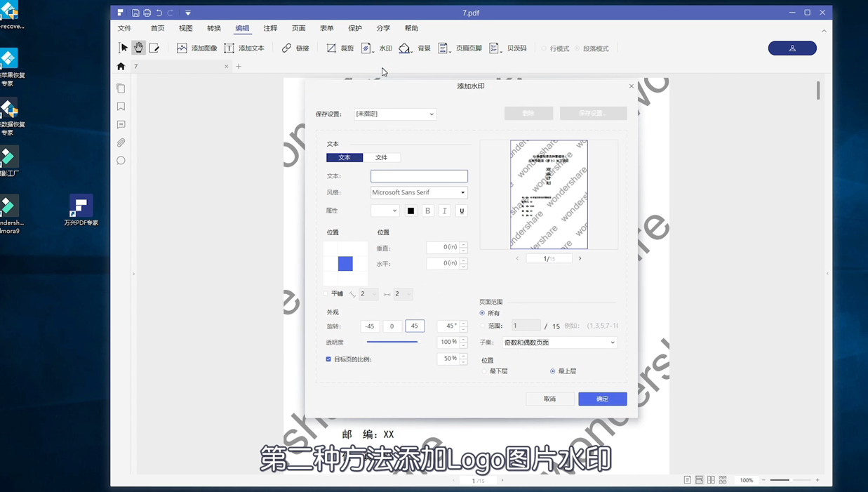Open the 子集 odd and even pages dropdown
868x492 pixels.
(x=560, y=343)
